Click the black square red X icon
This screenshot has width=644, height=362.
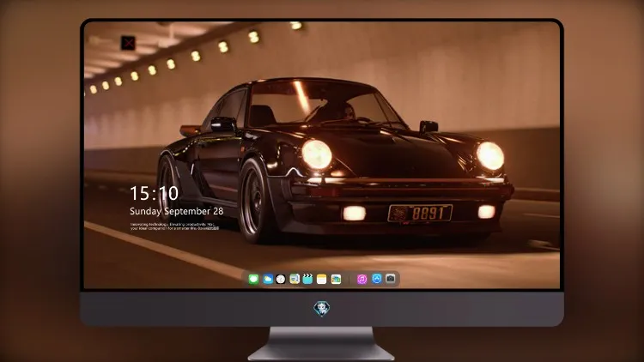coord(128,43)
